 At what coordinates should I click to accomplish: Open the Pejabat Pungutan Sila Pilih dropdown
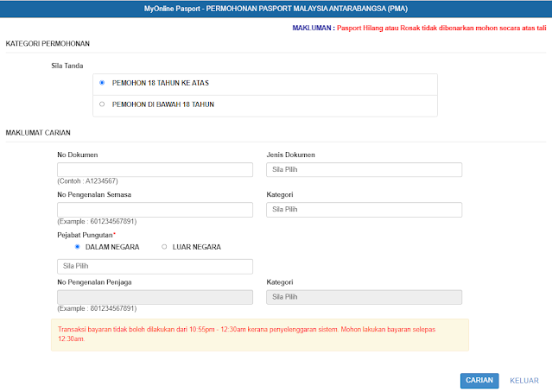155,267
